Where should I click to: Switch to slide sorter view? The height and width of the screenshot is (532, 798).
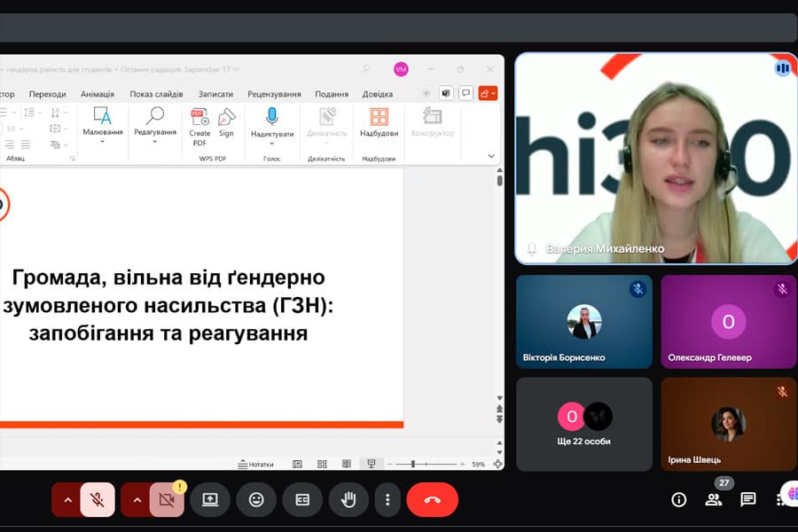point(322,464)
